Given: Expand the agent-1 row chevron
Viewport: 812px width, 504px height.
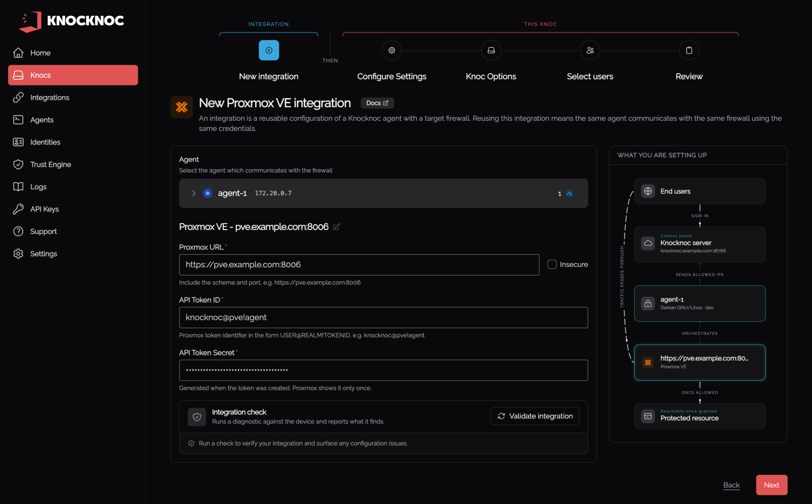Looking at the screenshot, I should click(194, 193).
